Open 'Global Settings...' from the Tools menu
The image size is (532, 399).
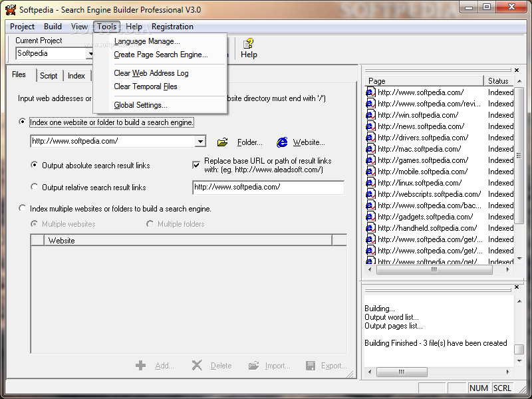(140, 105)
